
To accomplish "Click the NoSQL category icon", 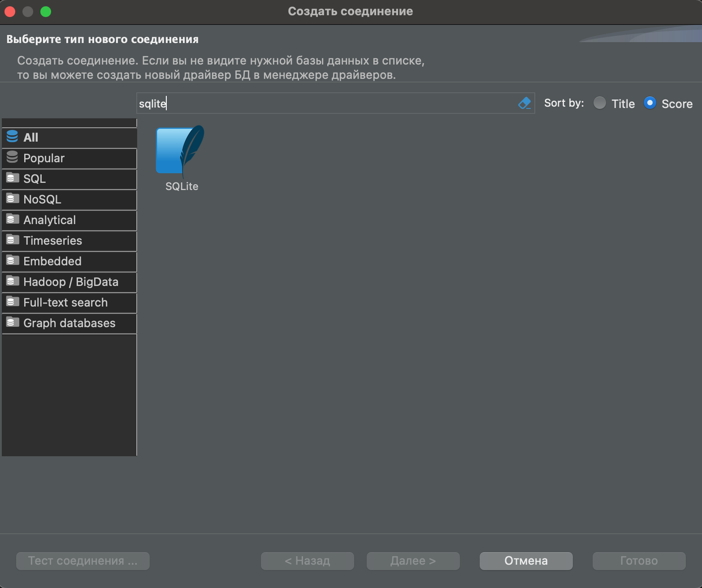I will [12, 199].
